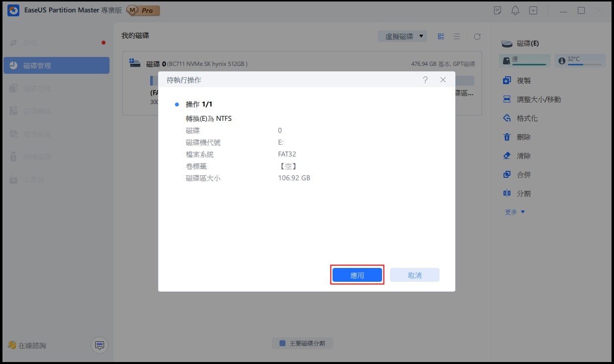The height and width of the screenshot is (364, 614).
Task: Click the refresh icon above disk list
Action: pos(477,36)
